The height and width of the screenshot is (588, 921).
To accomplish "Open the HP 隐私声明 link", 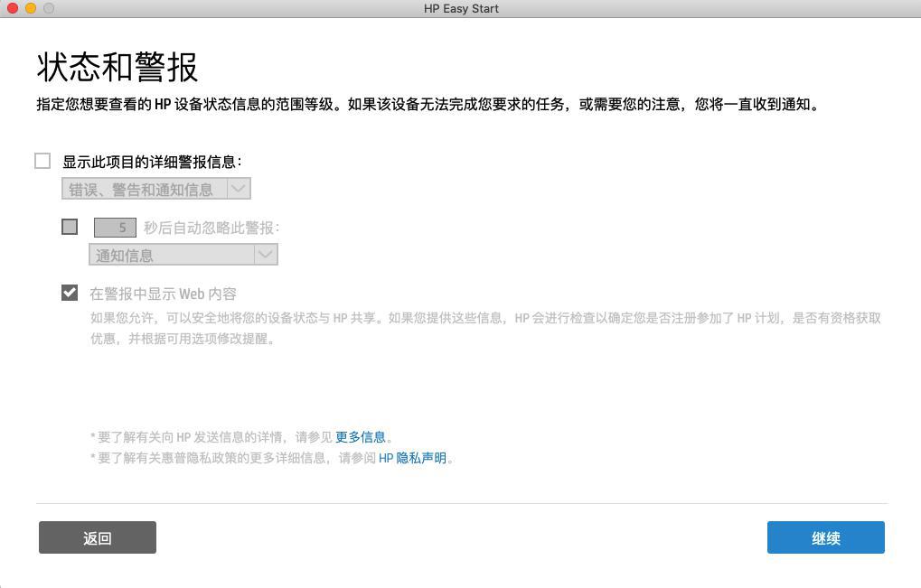I will point(412,458).
